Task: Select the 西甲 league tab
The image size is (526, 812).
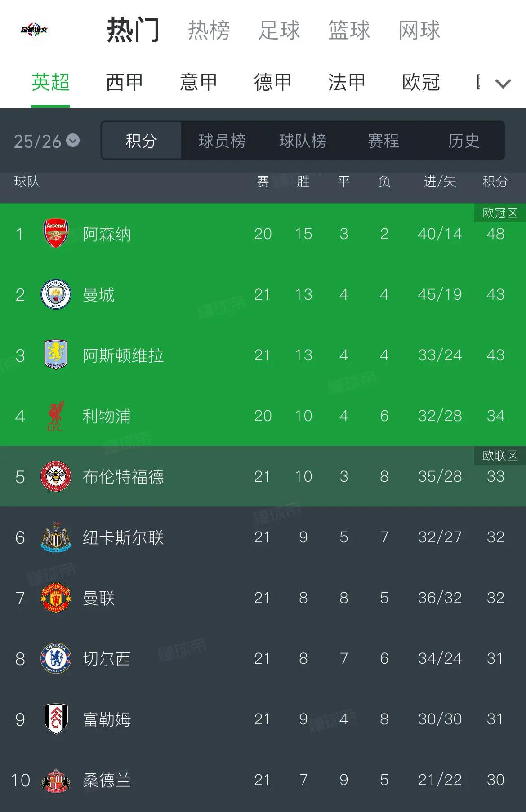Action: (125, 83)
